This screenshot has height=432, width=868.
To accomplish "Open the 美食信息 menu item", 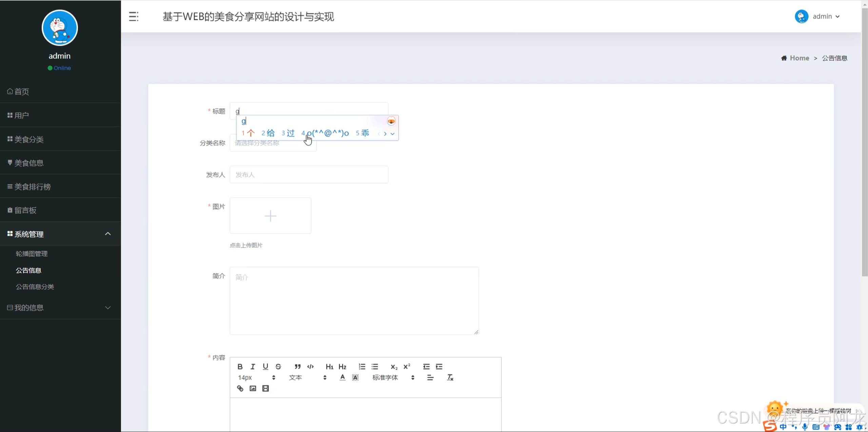I will (29, 163).
